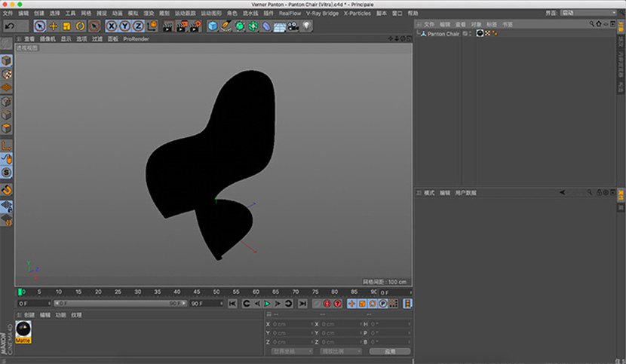Open the 对象 Objects menu in Object Manager

476,24
